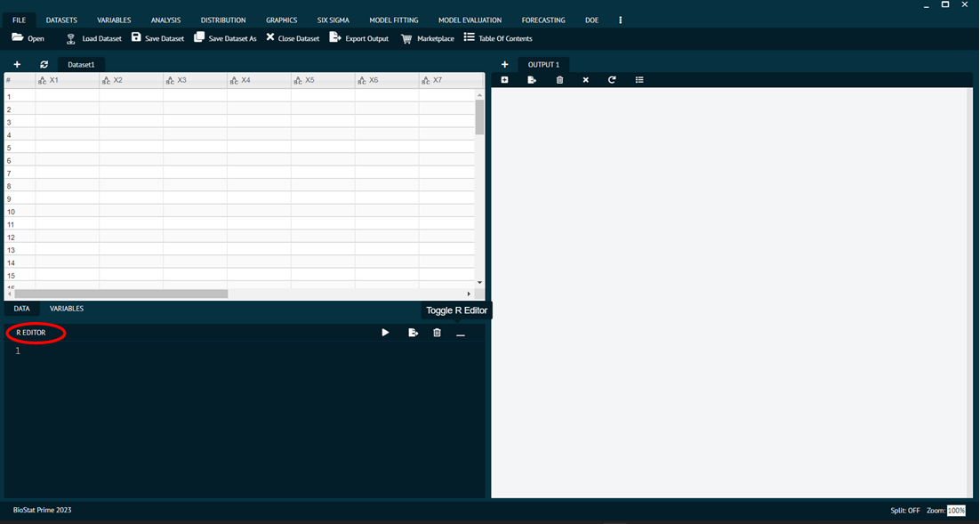Screen dimensions: 980x524
Task: Open Marketplace via the shopping cart icon
Action: [x=406, y=39]
